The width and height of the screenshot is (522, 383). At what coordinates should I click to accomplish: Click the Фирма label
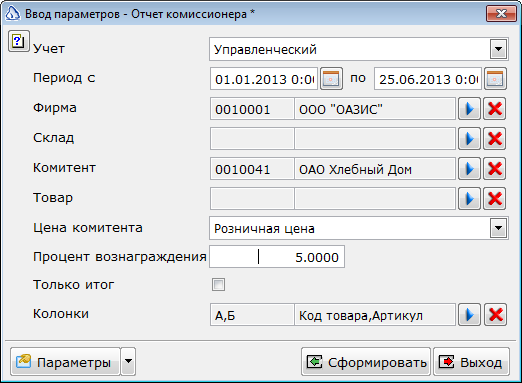click(x=55, y=108)
